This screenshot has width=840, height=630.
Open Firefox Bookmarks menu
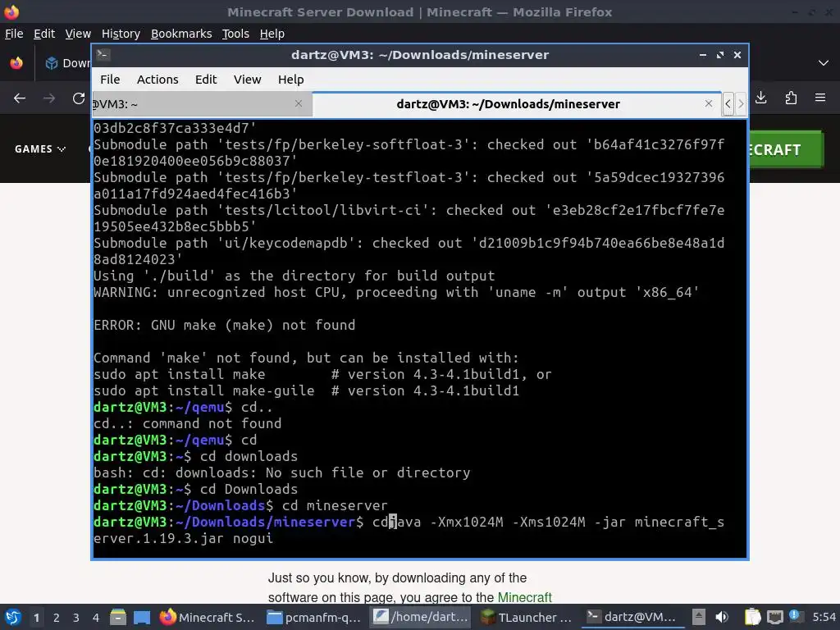[x=181, y=33]
